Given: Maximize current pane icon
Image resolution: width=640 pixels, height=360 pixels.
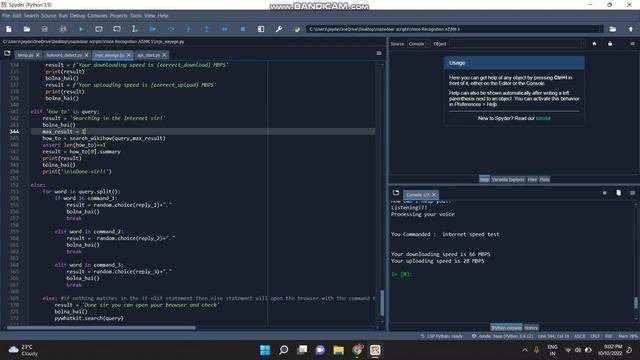Looking at the screenshot, I should (x=261, y=29).
